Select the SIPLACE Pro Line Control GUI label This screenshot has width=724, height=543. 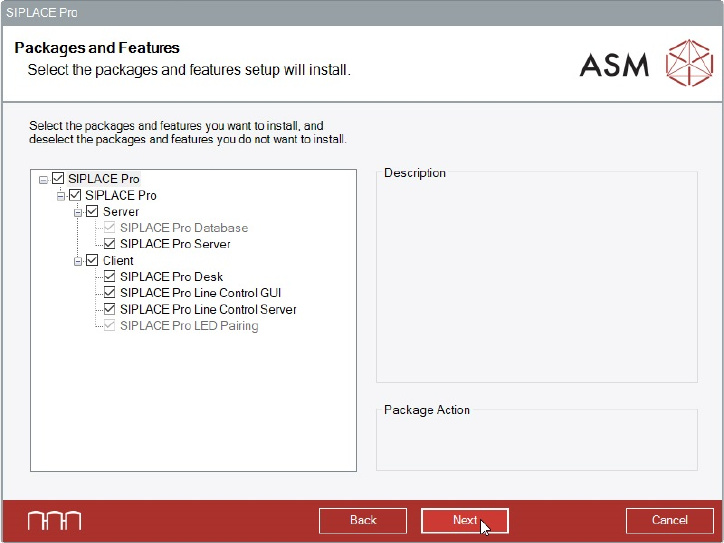point(200,293)
